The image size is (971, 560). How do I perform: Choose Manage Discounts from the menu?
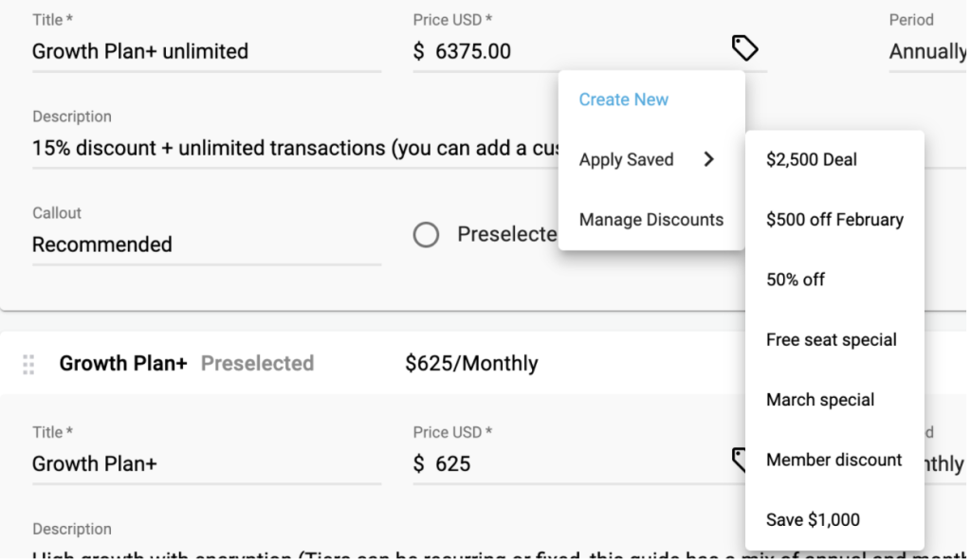(651, 220)
